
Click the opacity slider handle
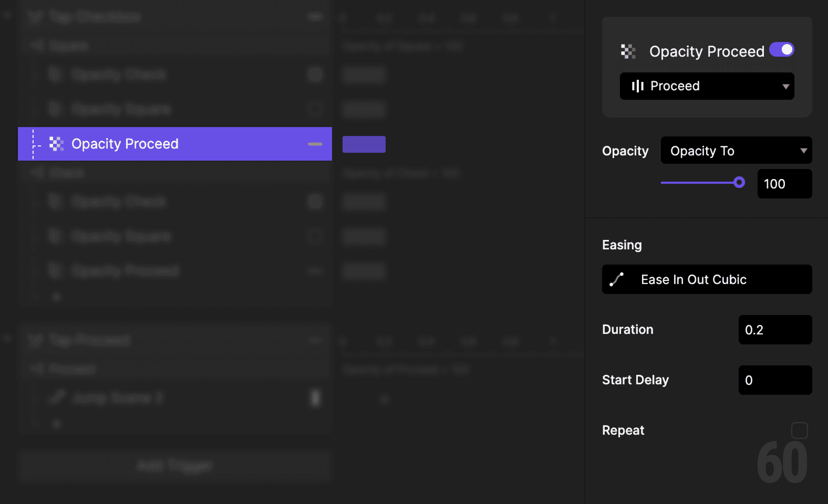click(x=740, y=182)
